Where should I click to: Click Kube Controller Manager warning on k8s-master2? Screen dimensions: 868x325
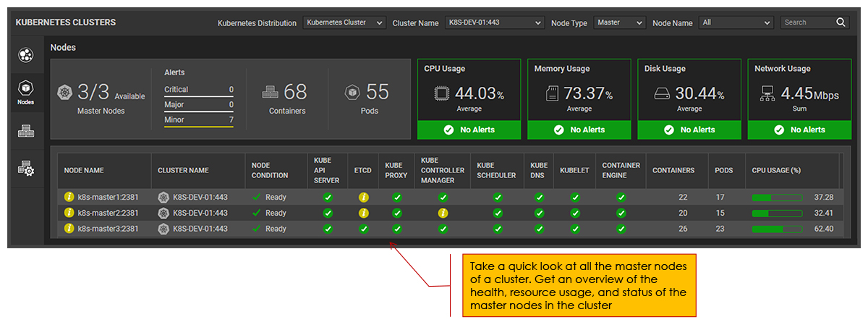[443, 213]
